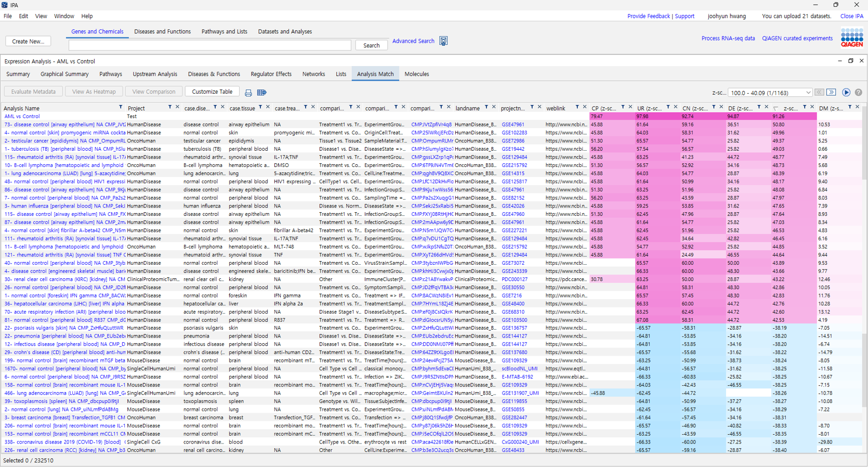Open the File menu
Screen dimensions: 868x467
tap(8, 16)
